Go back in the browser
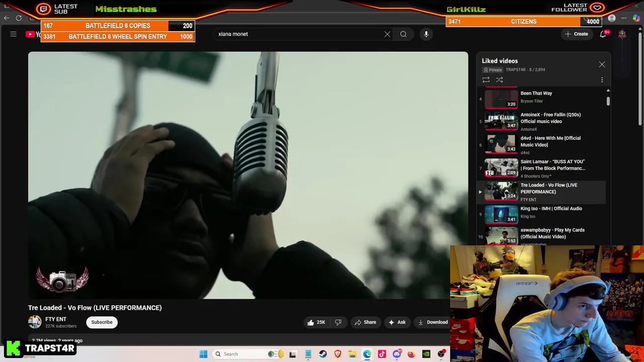This screenshot has height=362, width=644. click(7, 18)
